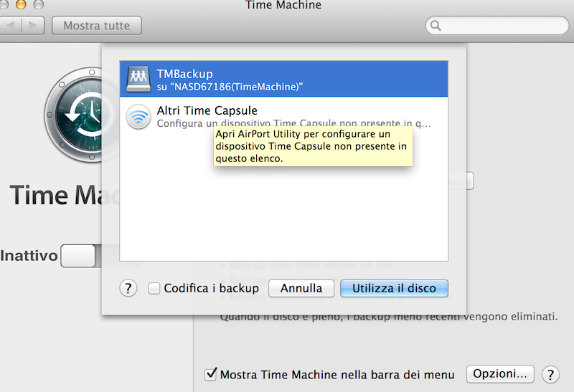Open the Opzioni… settings button
Image resolution: width=574 pixels, height=392 pixels.
point(500,374)
